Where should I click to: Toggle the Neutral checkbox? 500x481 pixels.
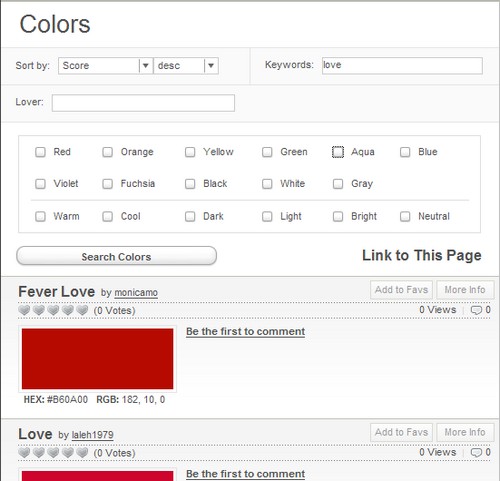click(405, 216)
